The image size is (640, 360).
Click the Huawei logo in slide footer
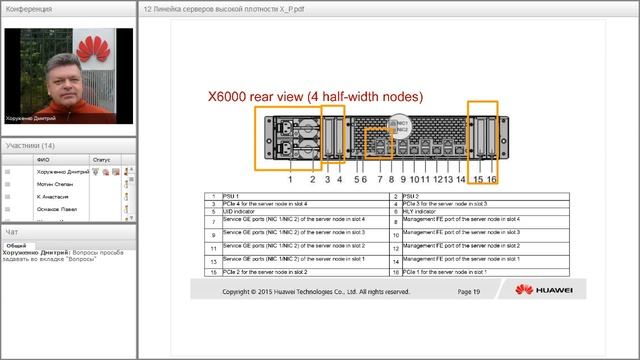[544, 290]
